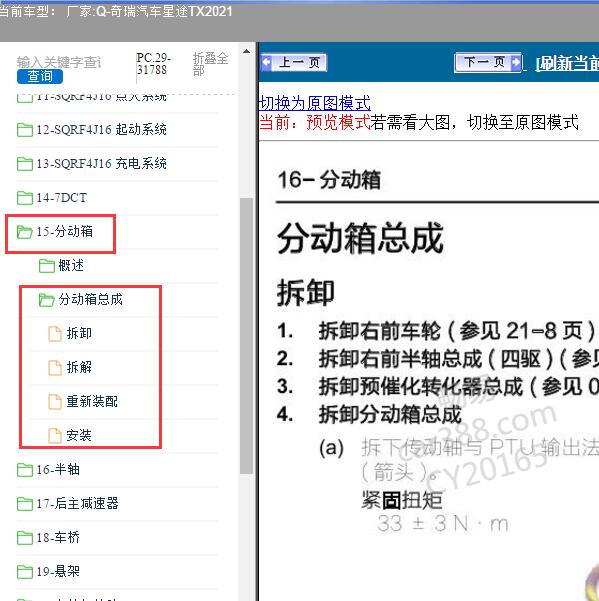Click the tree scrollbar up arrow
Viewport: 599px width, 601px height.
pos(246,51)
